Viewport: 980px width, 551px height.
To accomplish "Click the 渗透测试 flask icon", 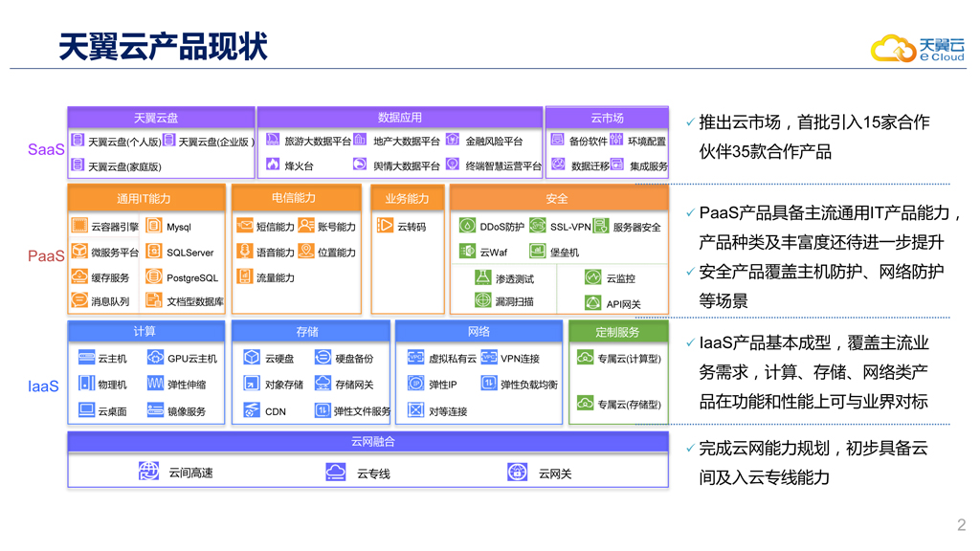I will pos(482,276).
